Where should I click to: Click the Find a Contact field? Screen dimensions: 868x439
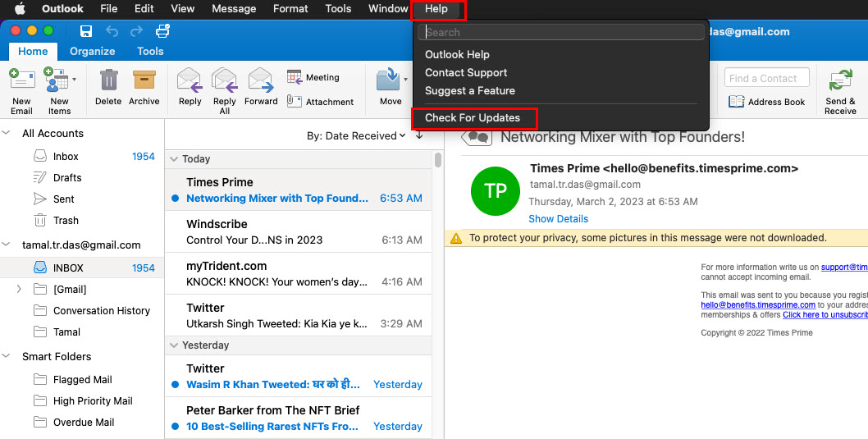tap(766, 78)
